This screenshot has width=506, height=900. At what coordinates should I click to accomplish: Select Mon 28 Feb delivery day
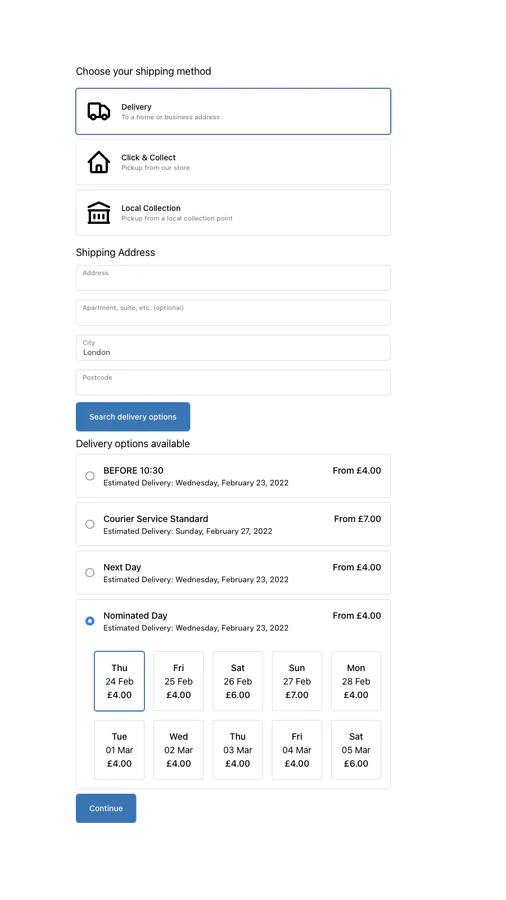tap(356, 681)
